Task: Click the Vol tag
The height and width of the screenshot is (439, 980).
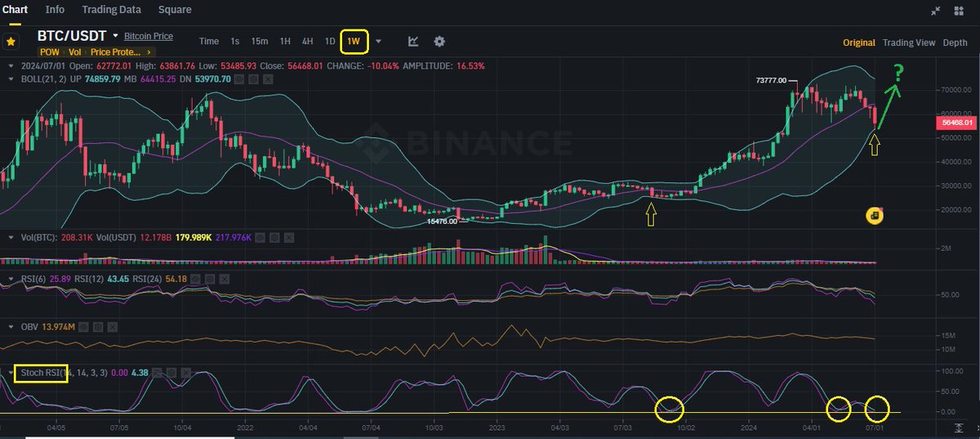Action: 74,52
